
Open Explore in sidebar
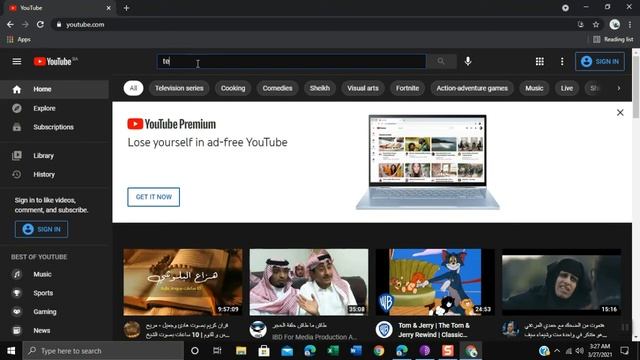pos(54,108)
